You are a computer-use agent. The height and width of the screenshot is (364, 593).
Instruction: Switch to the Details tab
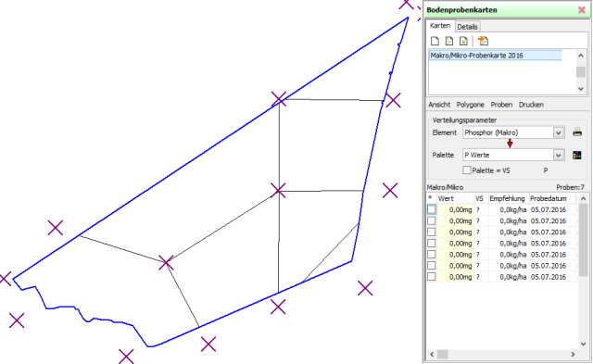tap(467, 27)
